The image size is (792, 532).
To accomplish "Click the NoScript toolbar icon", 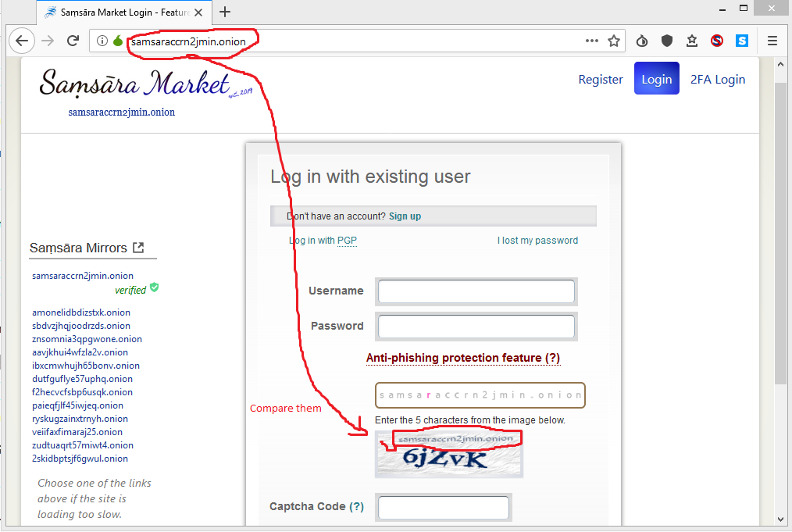I will [x=717, y=41].
